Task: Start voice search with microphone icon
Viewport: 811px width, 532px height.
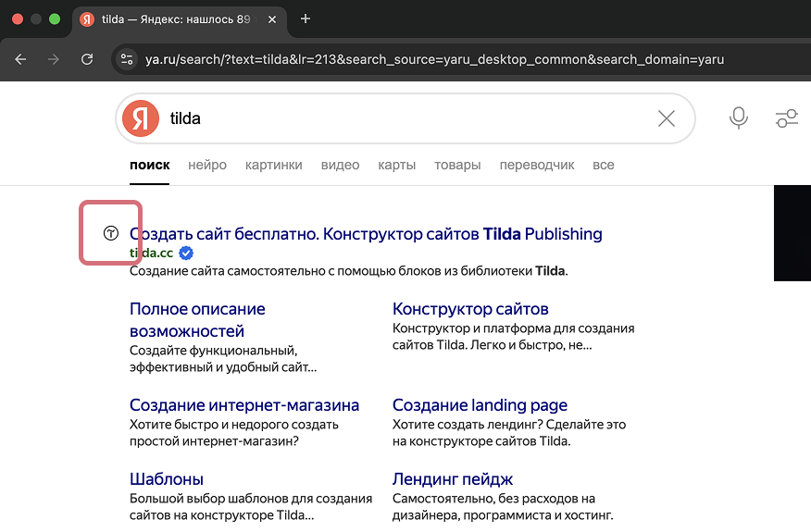Action: point(738,118)
